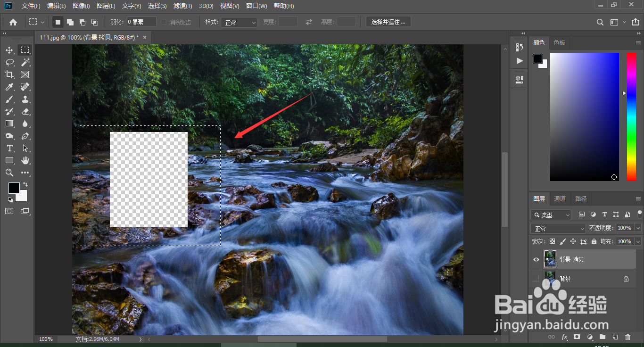Swap foreground and background colors
Viewport: 644px width, 347px height.
[x=25, y=184]
